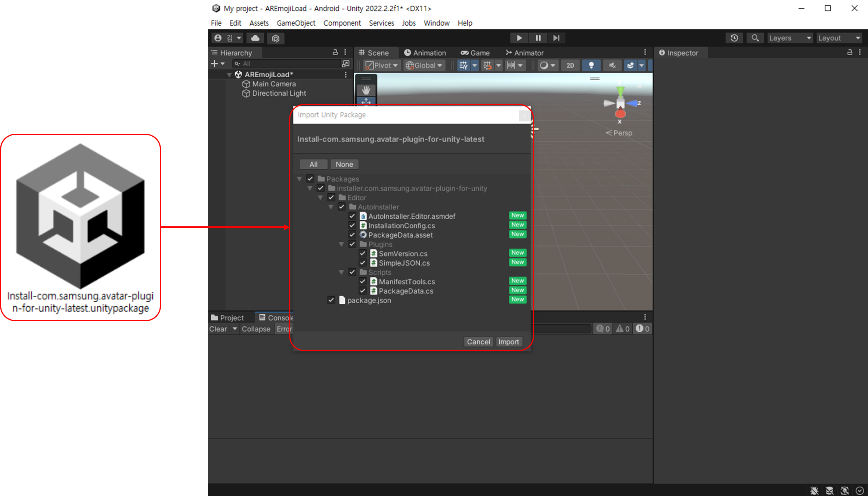Toggle the scene effects icon

[630, 65]
